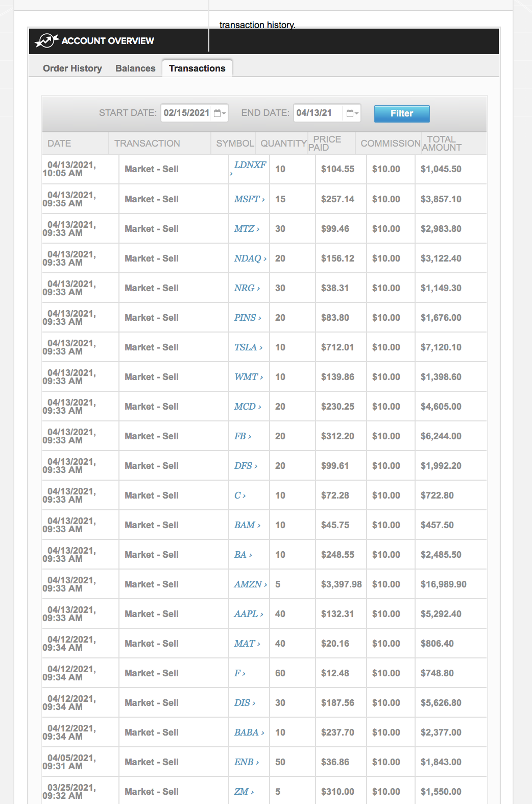This screenshot has height=804, width=532.
Task: Open the LDNXF symbol link
Action: click(x=250, y=165)
